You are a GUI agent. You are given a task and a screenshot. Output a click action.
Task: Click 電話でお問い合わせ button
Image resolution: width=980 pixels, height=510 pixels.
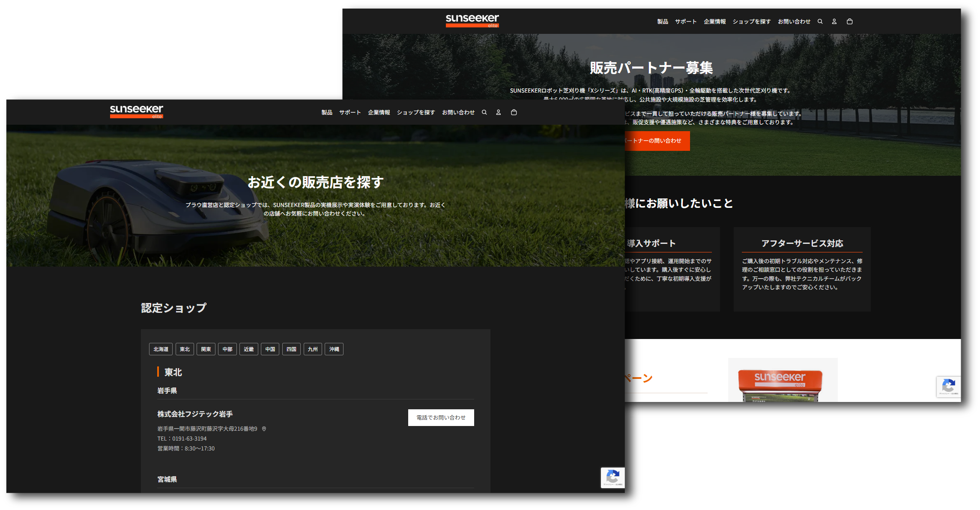coord(441,417)
